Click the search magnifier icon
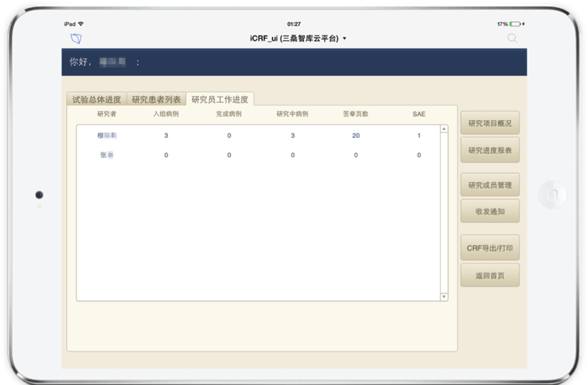Viewport: 588px width, 385px height. [512, 38]
